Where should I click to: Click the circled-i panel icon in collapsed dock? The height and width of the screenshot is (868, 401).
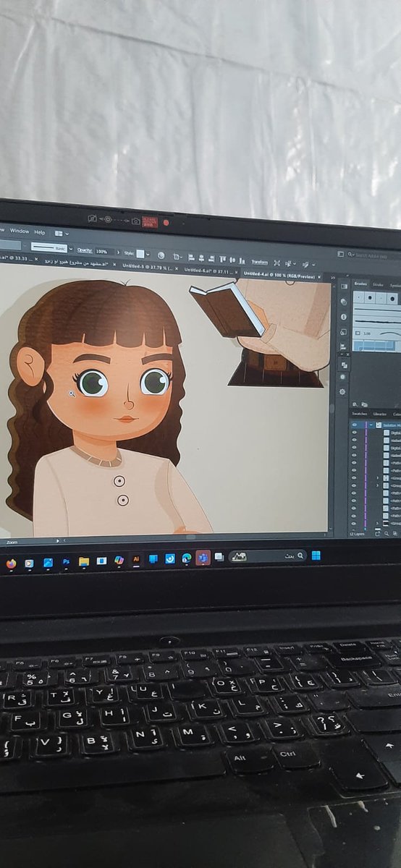point(343,317)
